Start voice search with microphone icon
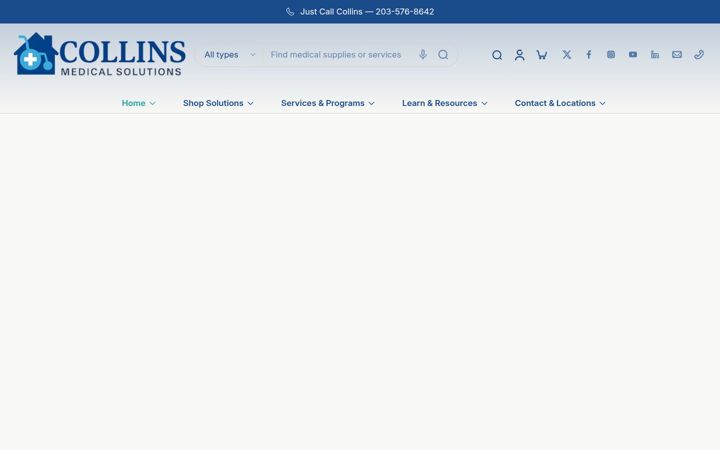720x450 pixels. coord(423,55)
